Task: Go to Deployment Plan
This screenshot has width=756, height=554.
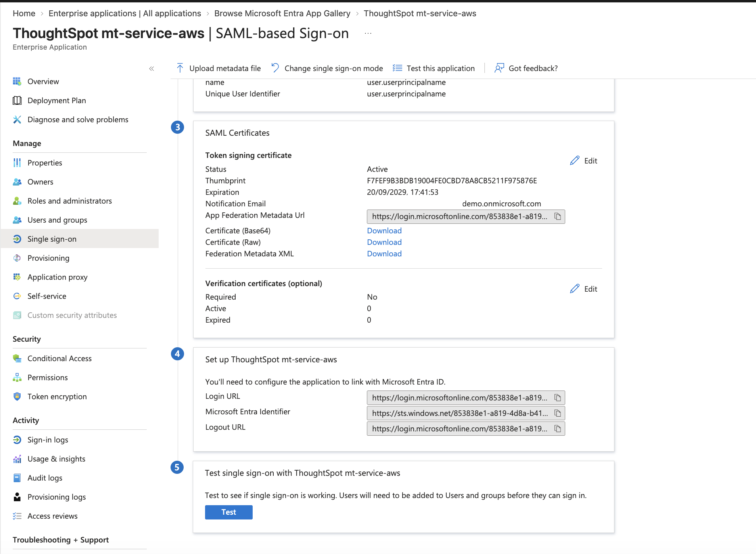Action: 57,100
